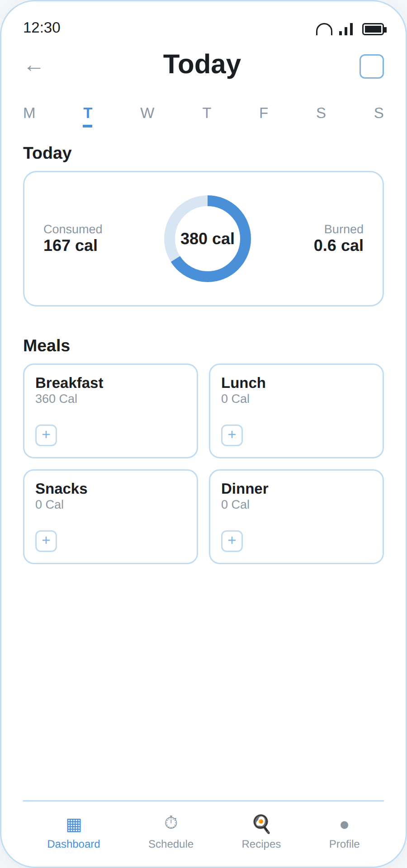Open the Dinner meal card
This screenshot has height=868, width=407.
tap(297, 517)
